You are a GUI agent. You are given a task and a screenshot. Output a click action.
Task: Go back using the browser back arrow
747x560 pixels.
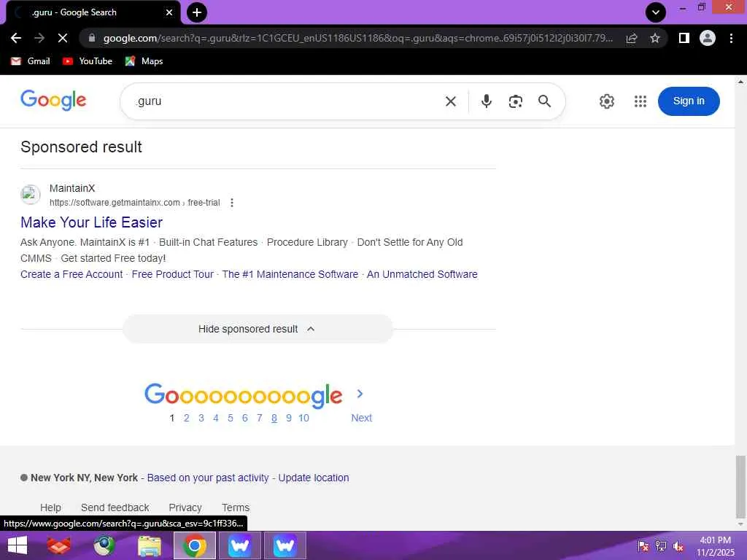tap(16, 38)
